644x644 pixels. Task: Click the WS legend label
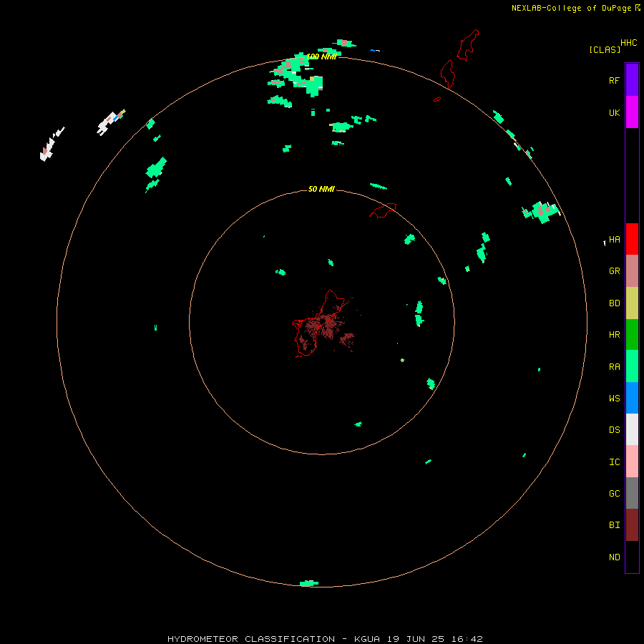click(x=614, y=398)
